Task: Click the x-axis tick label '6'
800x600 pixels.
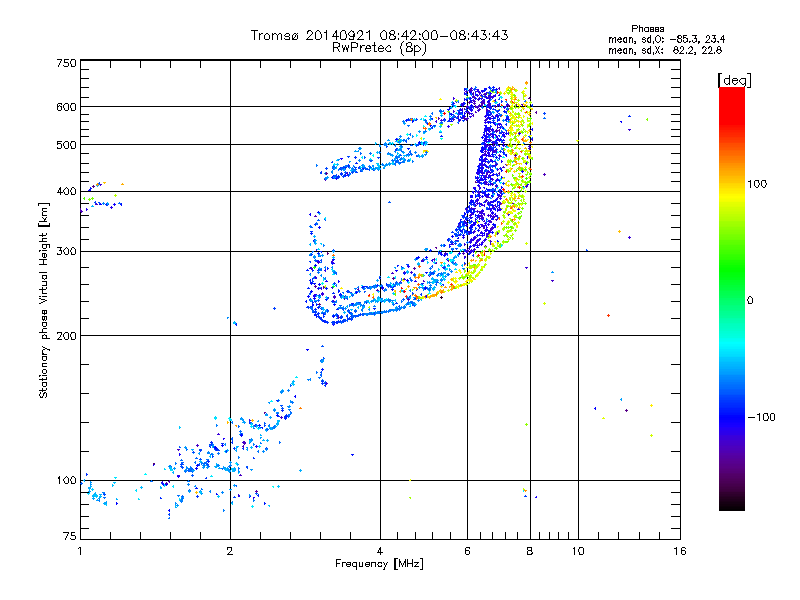Action: [467, 551]
